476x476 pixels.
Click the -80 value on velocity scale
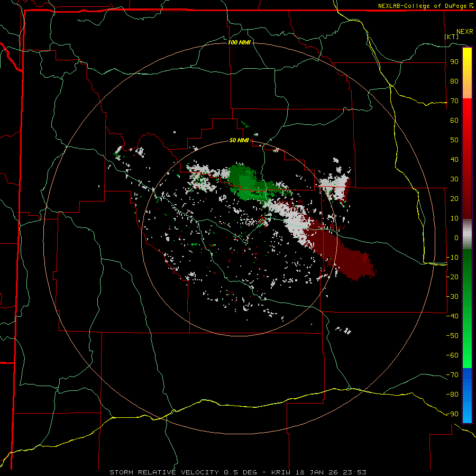point(452,395)
